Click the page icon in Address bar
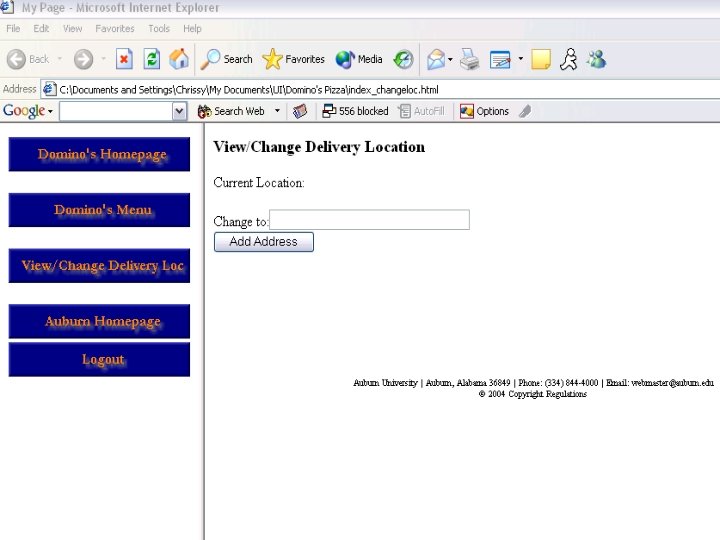This screenshot has height=540, width=720. [x=50, y=89]
